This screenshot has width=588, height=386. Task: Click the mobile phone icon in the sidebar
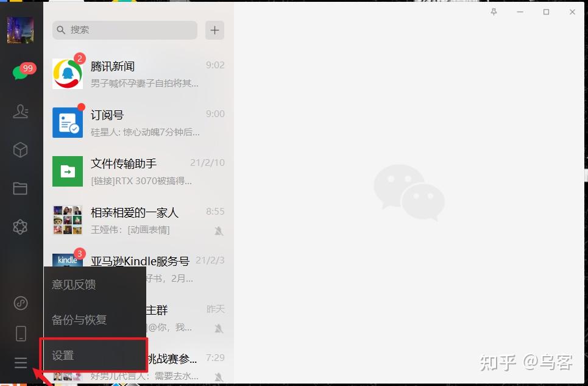20,332
